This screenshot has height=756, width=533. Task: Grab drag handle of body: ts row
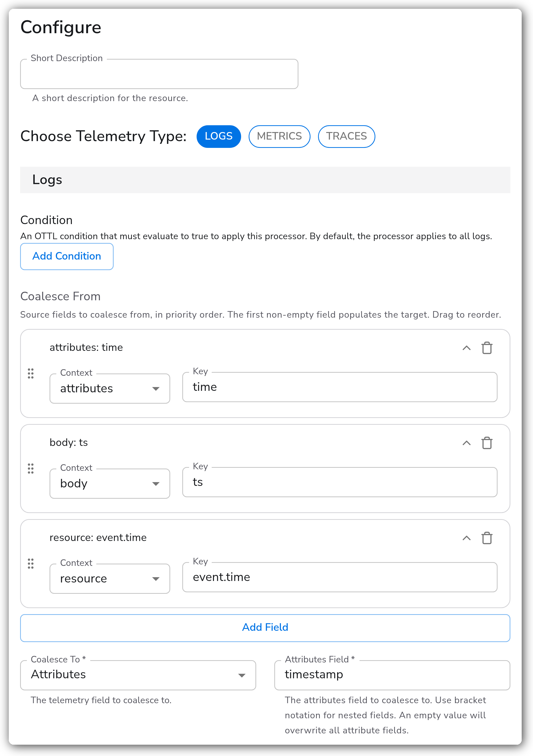(x=31, y=468)
